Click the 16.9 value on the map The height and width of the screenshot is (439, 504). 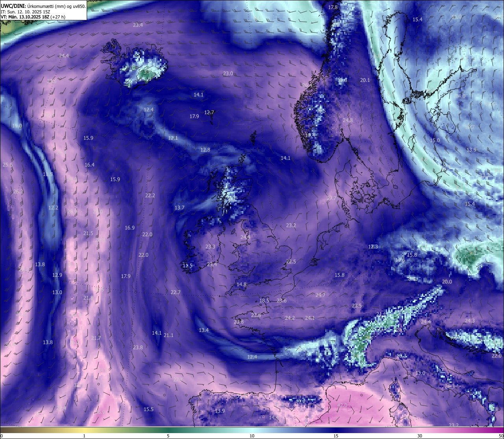130,228
